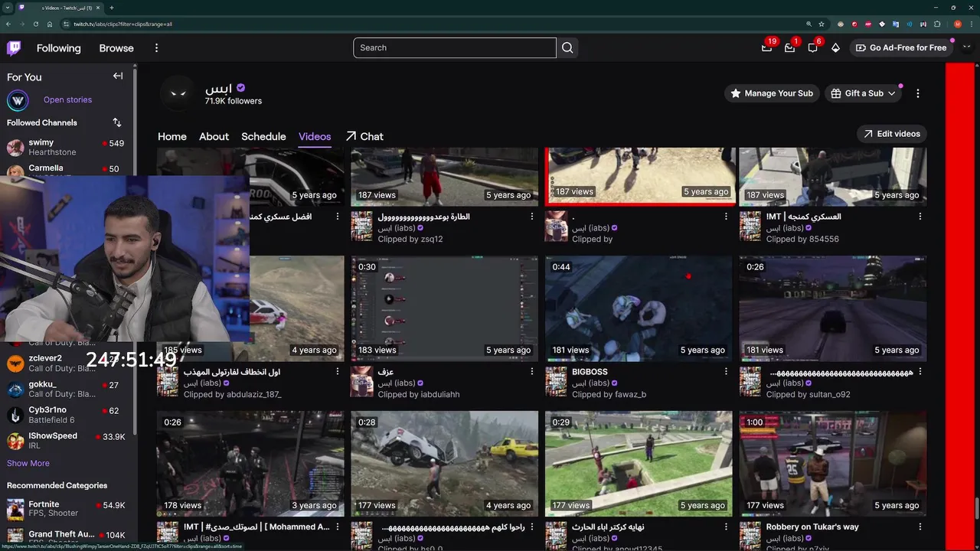This screenshot has height=551, width=980.
Task: Open the Extensions puzzle icon
Action: (937, 24)
